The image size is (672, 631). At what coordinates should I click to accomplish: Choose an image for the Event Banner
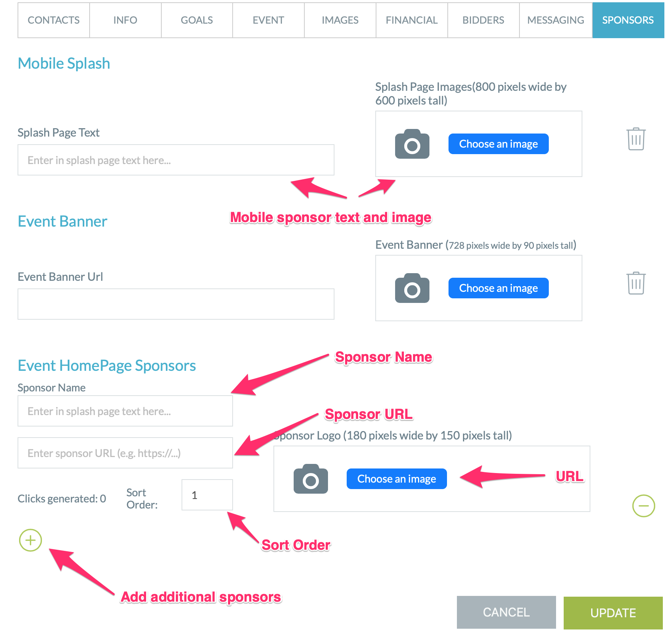click(498, 288)
